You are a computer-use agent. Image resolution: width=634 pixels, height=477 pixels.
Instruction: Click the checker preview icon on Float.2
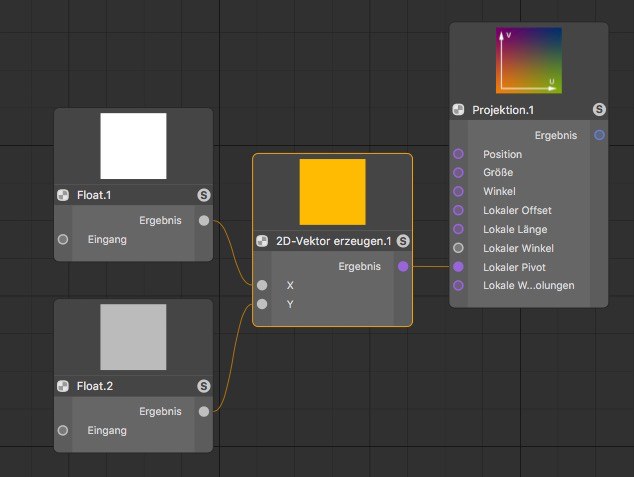(x=63, y=386)
